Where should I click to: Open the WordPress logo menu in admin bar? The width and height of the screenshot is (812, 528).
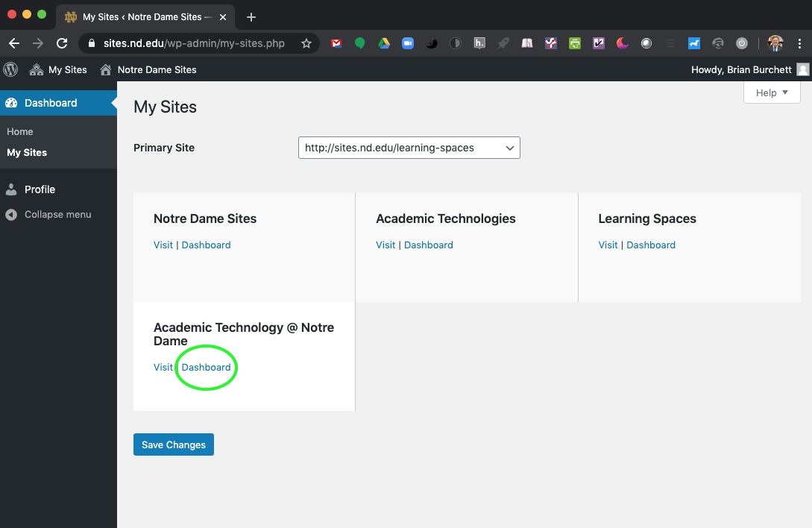[x=10, y=69]
